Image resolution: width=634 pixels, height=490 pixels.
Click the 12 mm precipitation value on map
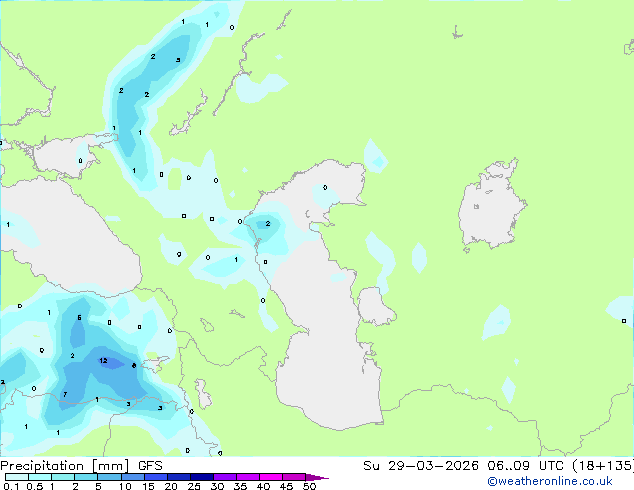coord(104,360)
